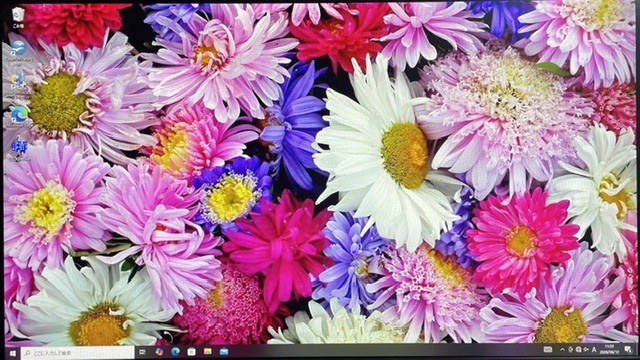Show hidden system tray icons
The height and width of the screenshot is (360, 640).
coord(562,350)
